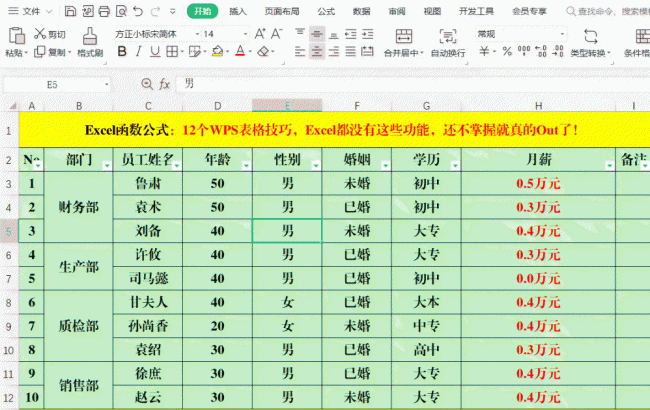This screenshot has height=410, width=650.
Task: Click the increase indent icon
Action: click(368, 34)
